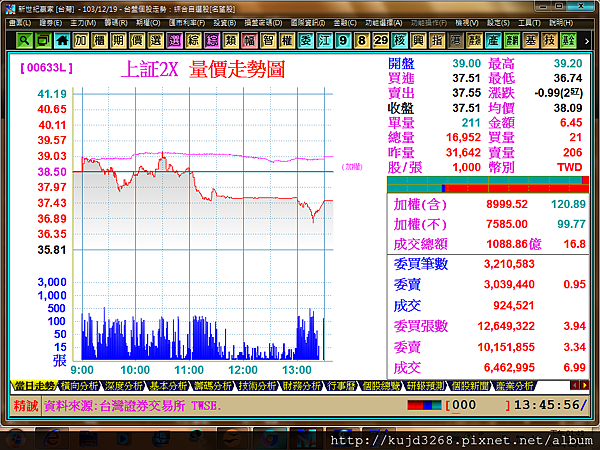Click the 智 toolbar button
600x450 pixels.
268,40
